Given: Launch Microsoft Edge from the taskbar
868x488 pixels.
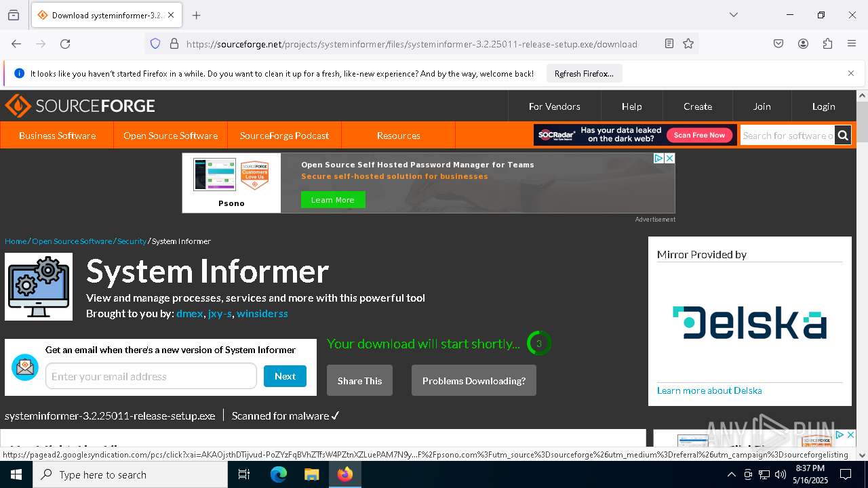Looking at the screenshot, I should (x=279, y=474).
